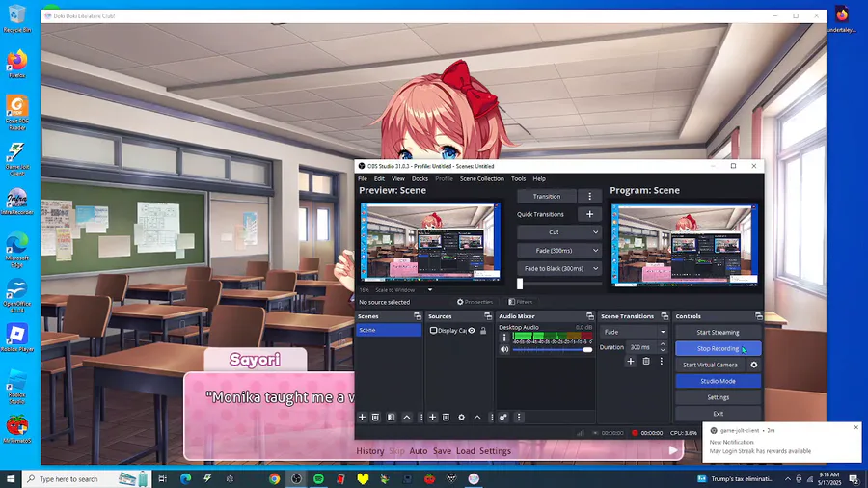Open OBS Edit menu
This screenshot has height=488, width=868.
point(379,178)
